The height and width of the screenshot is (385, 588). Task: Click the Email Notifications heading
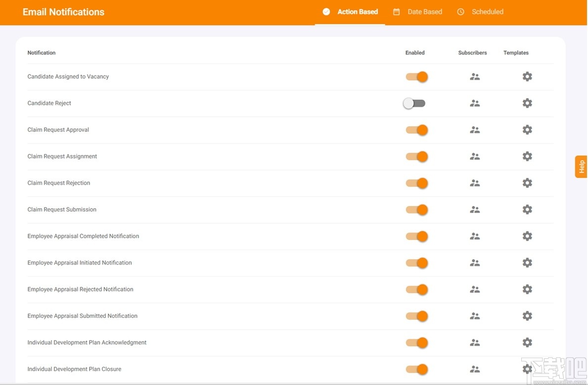[x=63, y=11]
